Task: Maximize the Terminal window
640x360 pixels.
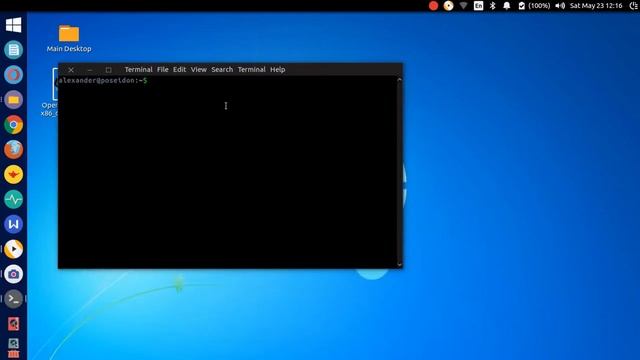Action: coord(108,70)
